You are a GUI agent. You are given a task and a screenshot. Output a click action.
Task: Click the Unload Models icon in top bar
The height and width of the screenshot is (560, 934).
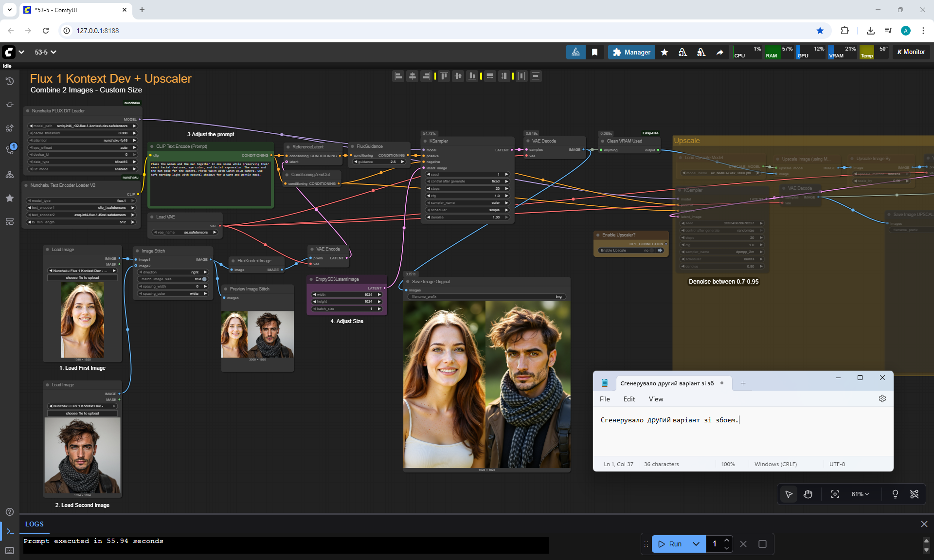coord(683,52)
